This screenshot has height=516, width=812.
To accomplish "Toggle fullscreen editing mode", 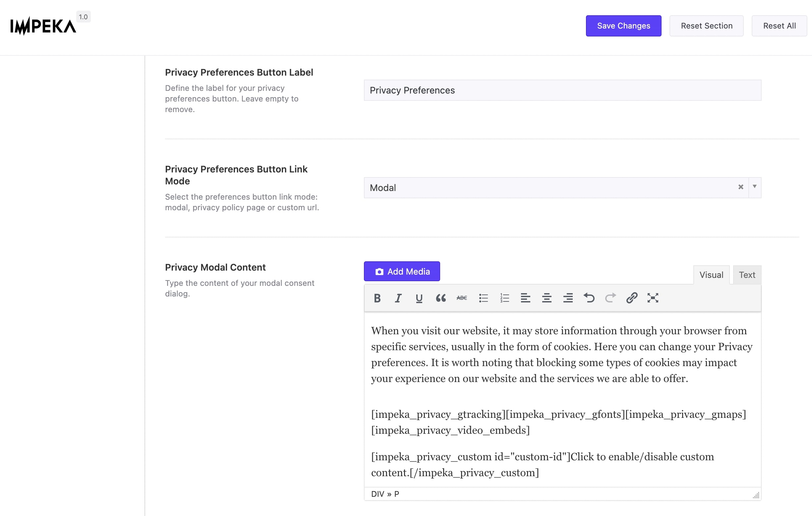I will (653, 298).
